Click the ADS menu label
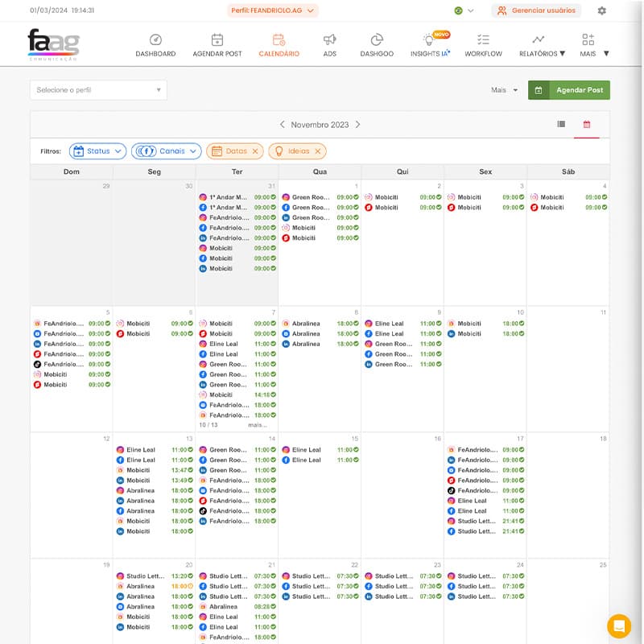 coord(330,54)
